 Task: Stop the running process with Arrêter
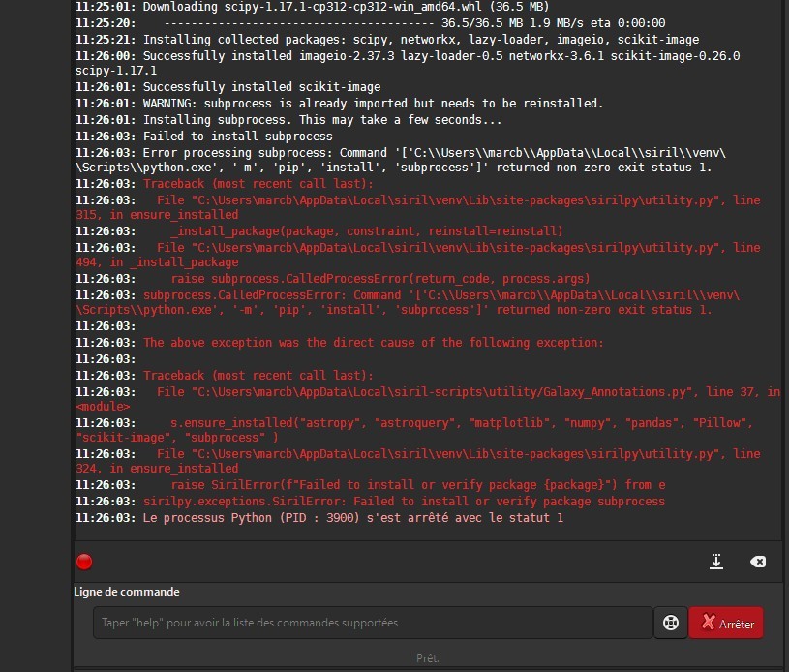tap(726, 623)
